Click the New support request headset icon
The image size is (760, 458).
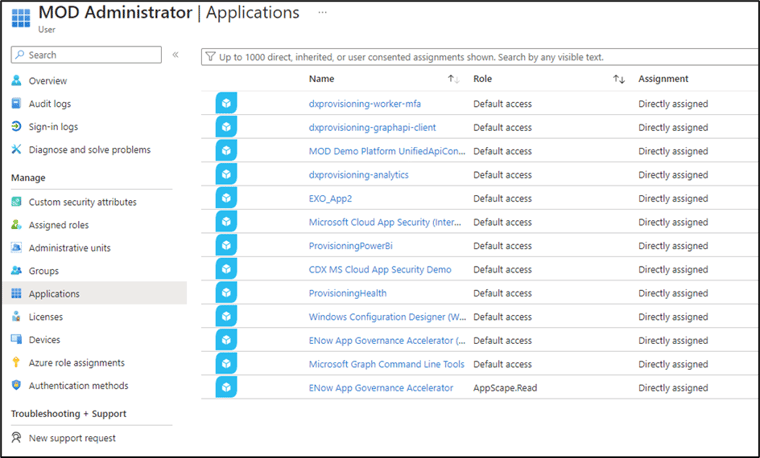click(16, 438)
